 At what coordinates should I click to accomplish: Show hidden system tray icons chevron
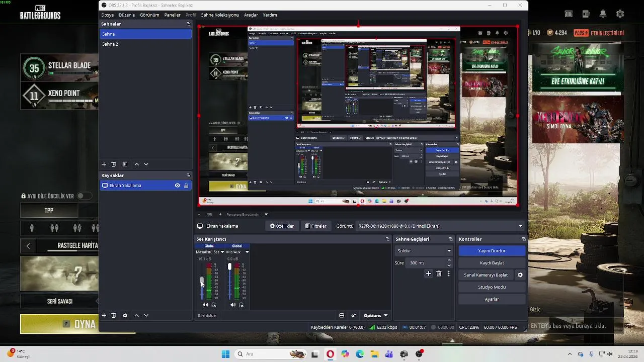(x=570, y=354)
